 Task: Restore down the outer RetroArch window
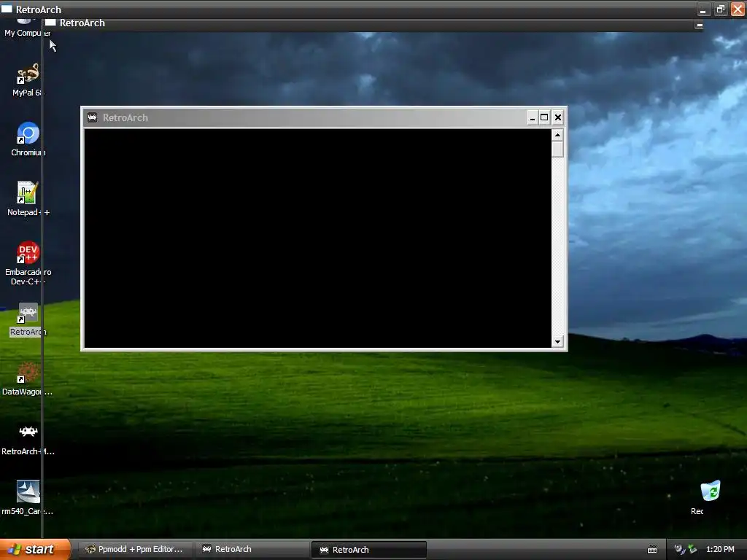point(720,9)
